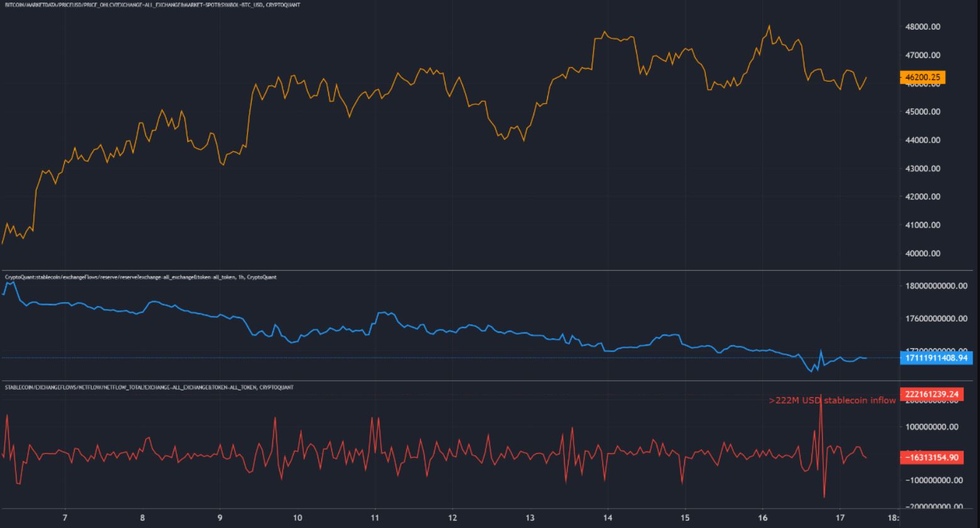Click the -200000000.00 netflow axis label
The height and width of the screenshot is (528, 980).
tap(934, 507)
